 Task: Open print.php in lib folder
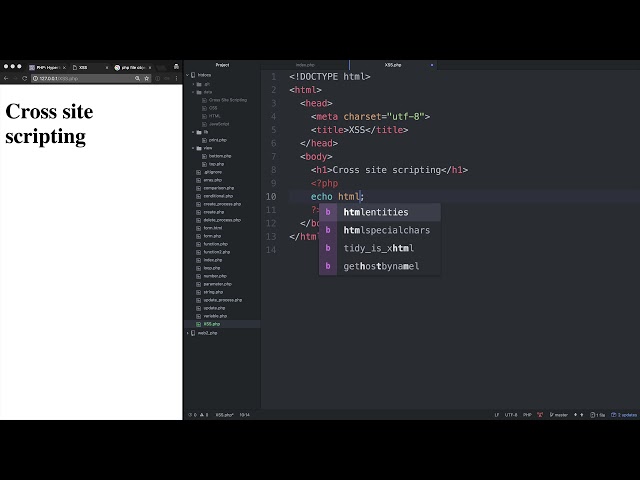pyautogui.click(x=218, y=140)
